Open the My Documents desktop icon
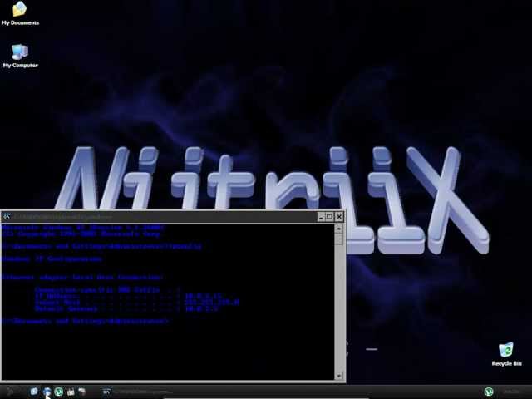The height and width of the screenshot is (399, 532). (20, 13)
